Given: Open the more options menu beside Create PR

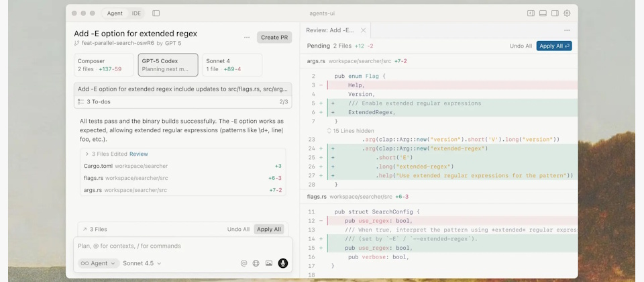Looking at the screenshot, I should pos(247,38).
